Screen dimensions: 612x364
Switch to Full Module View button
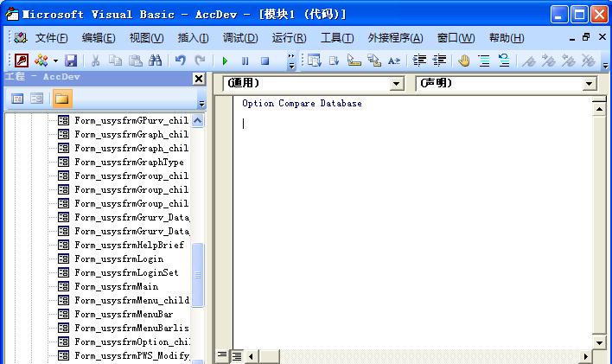click(237, 356)
